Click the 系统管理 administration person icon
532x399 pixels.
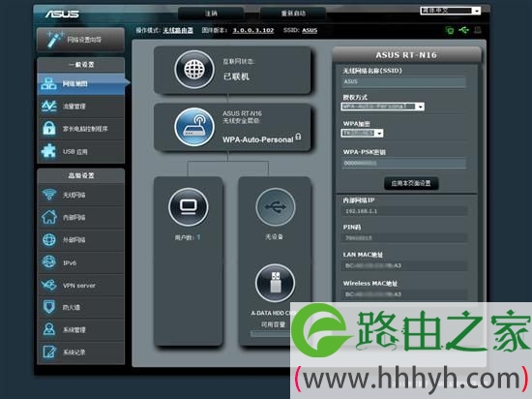point(49,329)
